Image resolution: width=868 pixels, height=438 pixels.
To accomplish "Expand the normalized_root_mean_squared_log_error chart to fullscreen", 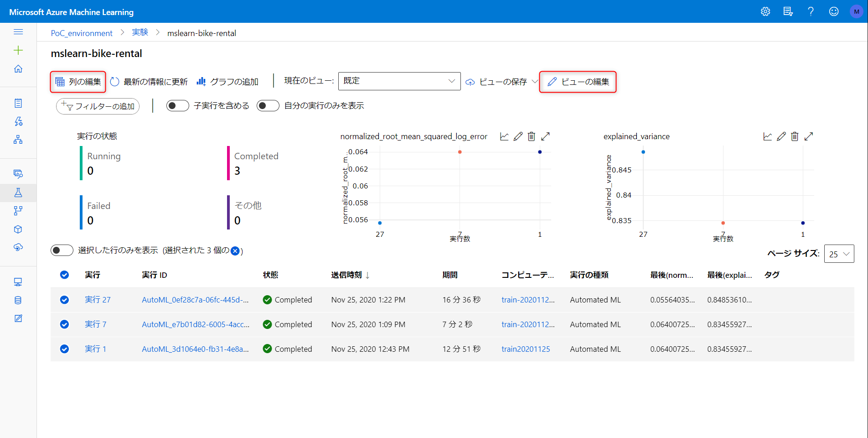I will (x=545, y=136).
